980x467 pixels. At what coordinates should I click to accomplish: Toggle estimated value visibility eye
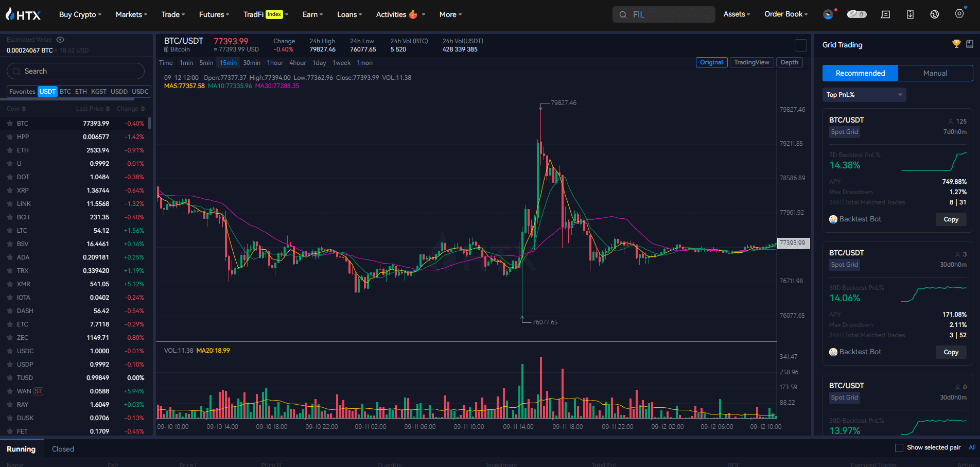60,40
